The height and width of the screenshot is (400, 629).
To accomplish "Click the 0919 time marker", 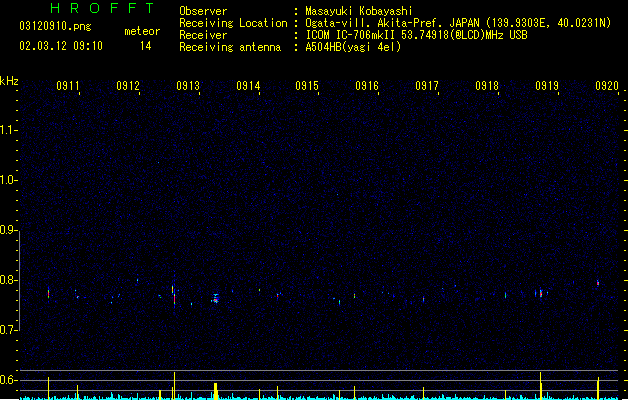I will (547, 86).
